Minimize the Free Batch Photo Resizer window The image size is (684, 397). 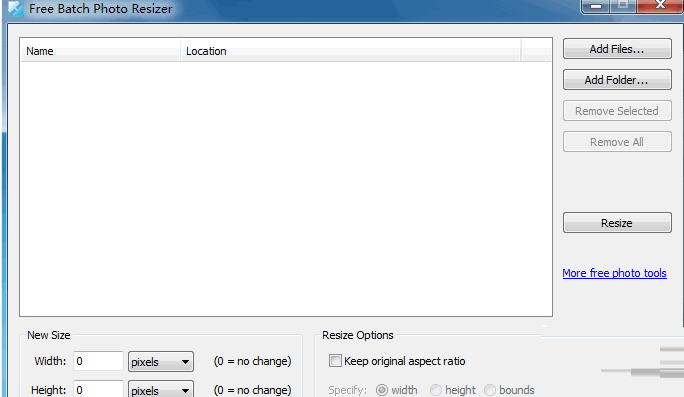point(596,6)
